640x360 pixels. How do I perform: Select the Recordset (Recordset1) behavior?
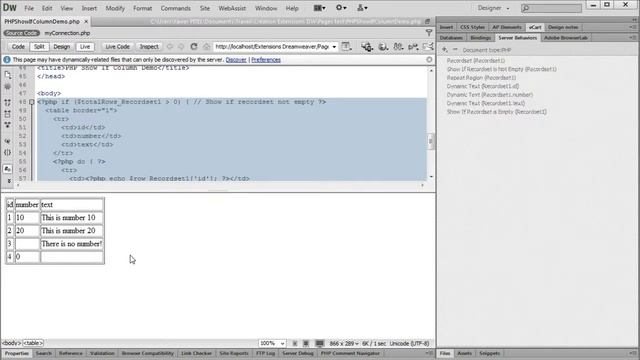tap(476, 60)
